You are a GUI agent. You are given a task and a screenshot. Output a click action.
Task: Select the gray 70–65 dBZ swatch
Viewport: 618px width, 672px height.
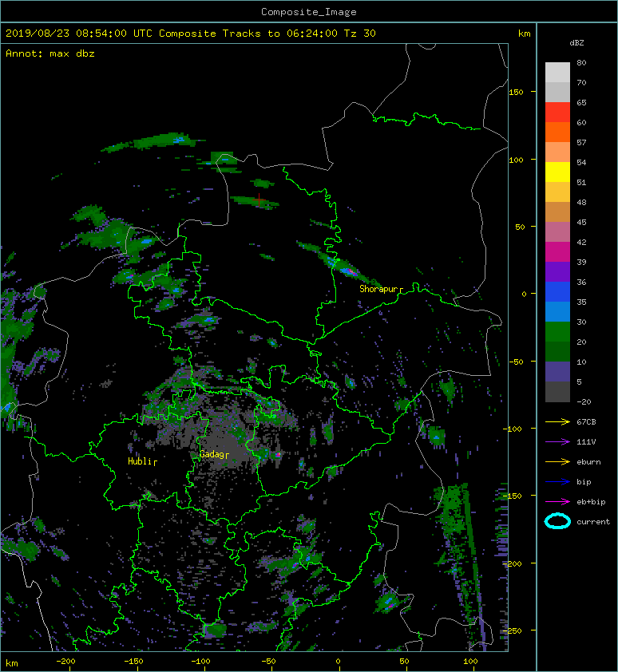[557, 92]
